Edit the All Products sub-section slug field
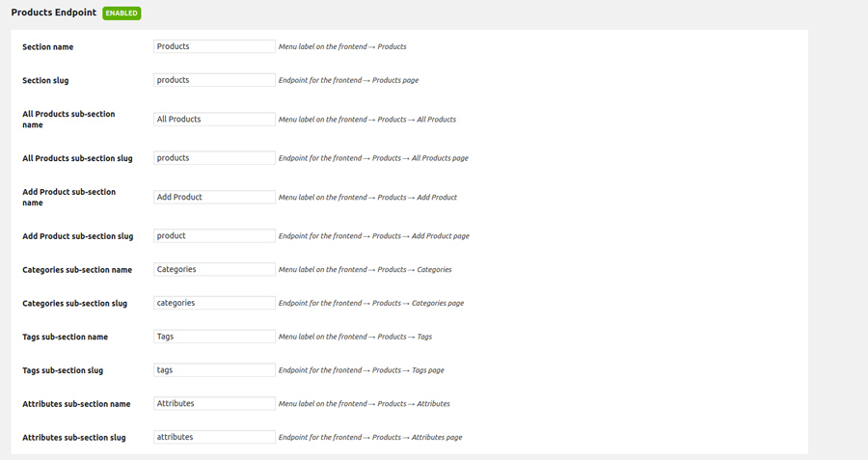Image resolution: width=868 pixels, height=460 pixels. click(x=214, y=158)
